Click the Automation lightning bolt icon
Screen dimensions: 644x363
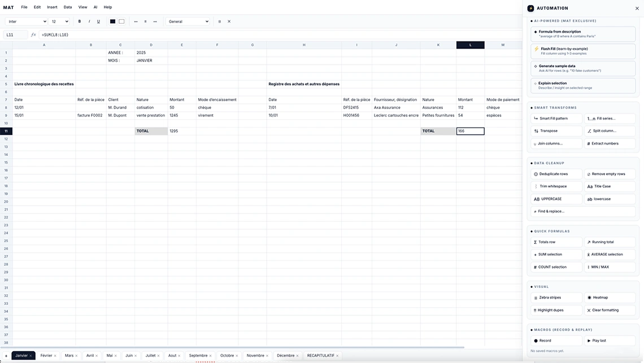(530, 8)
